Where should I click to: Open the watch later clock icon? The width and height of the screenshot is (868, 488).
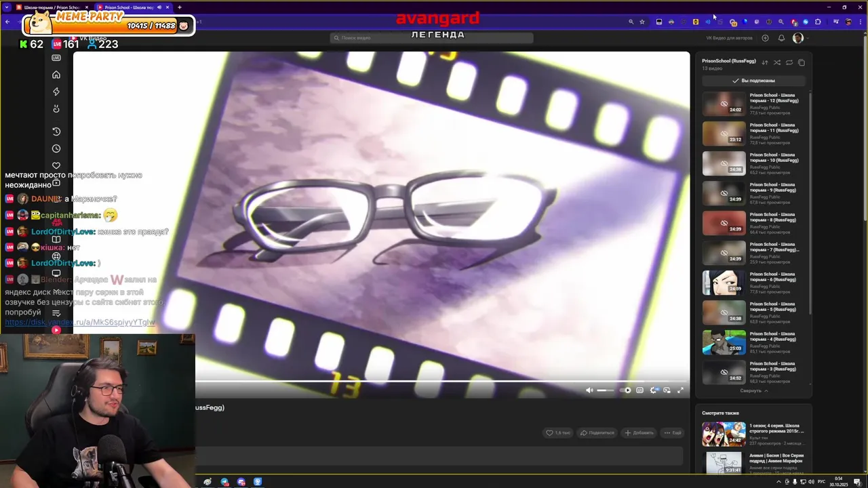point(56,148)
